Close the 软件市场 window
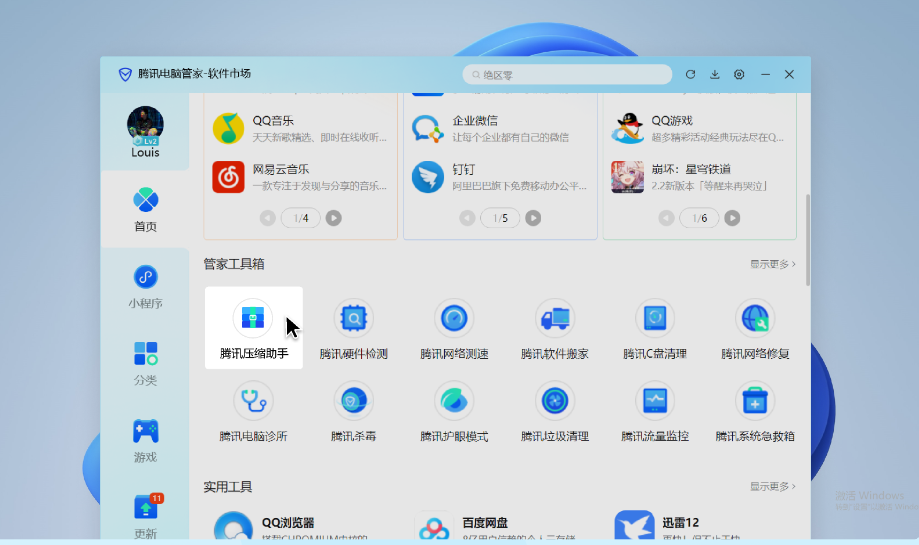The height and width of the screenshot is (545, 919). pyautogui.click(x=789, y=74)
